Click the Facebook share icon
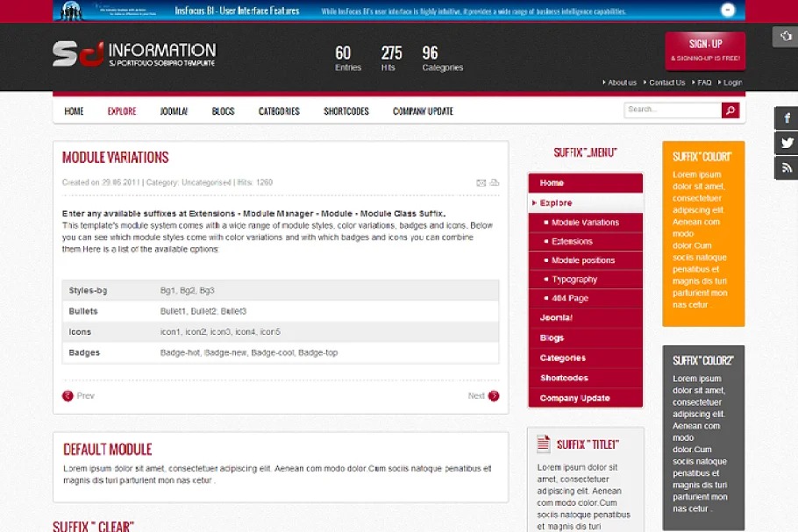This screenshot has height=532, width=798. click(x=787, y=118)
